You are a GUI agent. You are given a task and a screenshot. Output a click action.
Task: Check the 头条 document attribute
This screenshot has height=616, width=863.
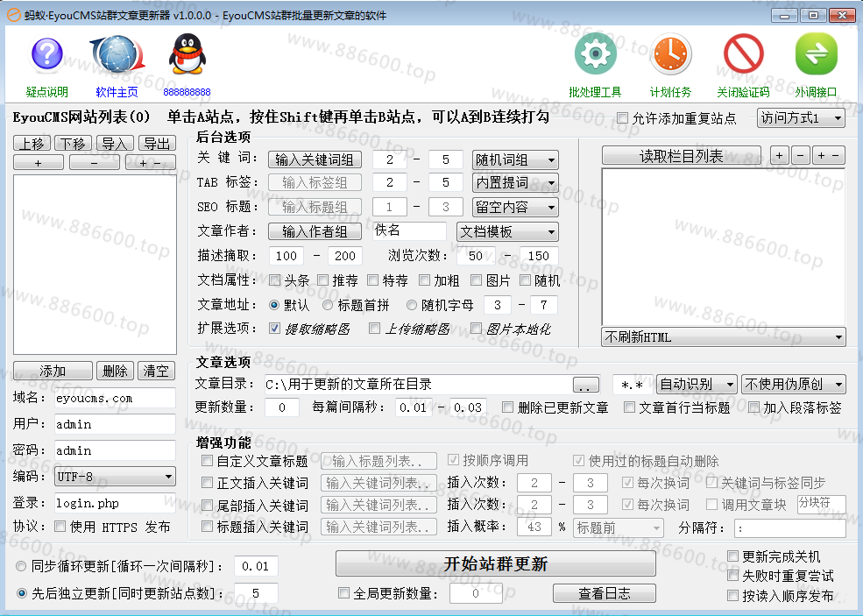tap(274, 280)
